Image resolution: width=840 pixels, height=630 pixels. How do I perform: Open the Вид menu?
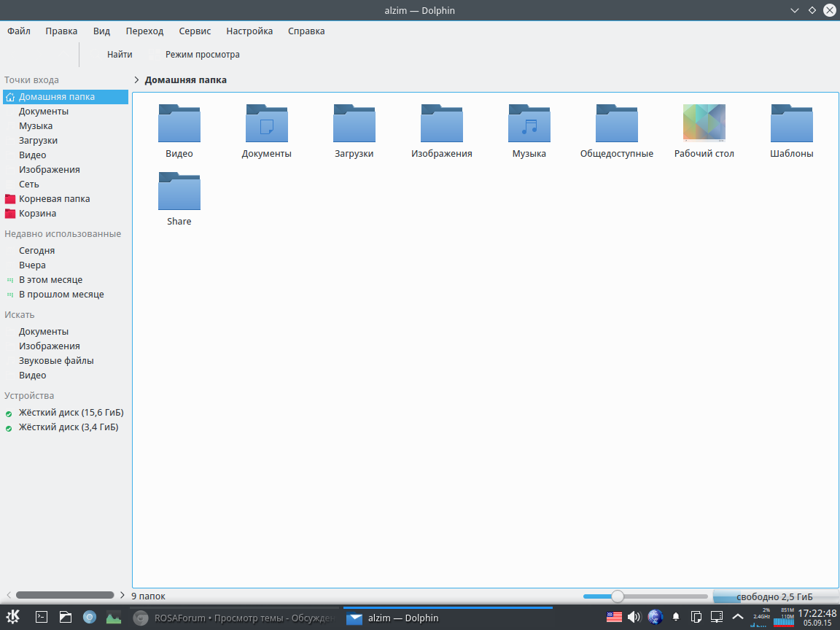click(101, 31)
